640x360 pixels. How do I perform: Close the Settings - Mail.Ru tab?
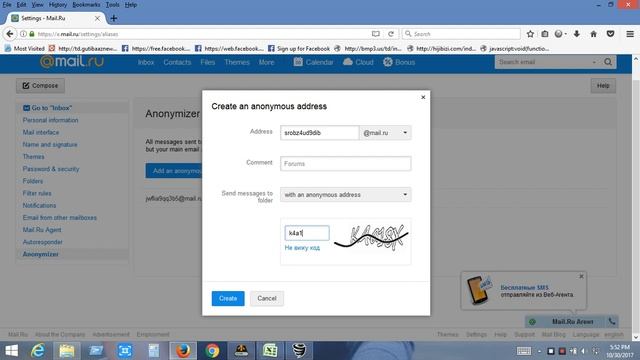click(97, 18)
